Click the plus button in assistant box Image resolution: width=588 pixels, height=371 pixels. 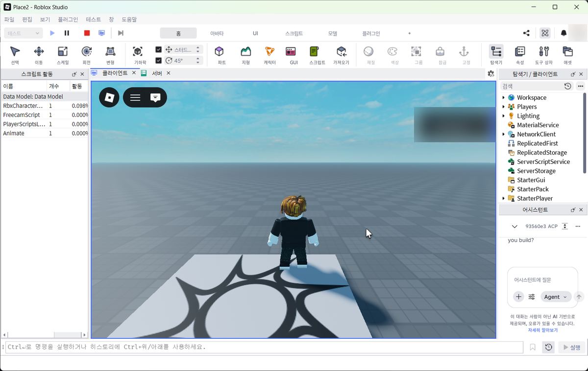coord(518,297)
